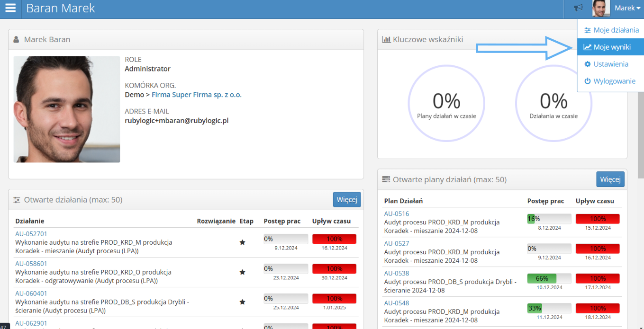Open Ustawienia from the user menu

click(x=610, y=64)
